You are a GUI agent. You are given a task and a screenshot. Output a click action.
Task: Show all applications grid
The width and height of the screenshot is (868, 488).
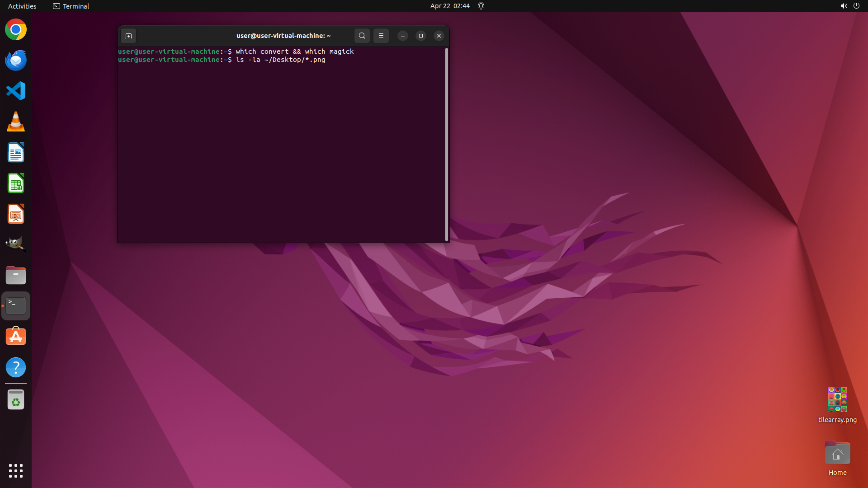pyautogui.click(x=16, y=470)
